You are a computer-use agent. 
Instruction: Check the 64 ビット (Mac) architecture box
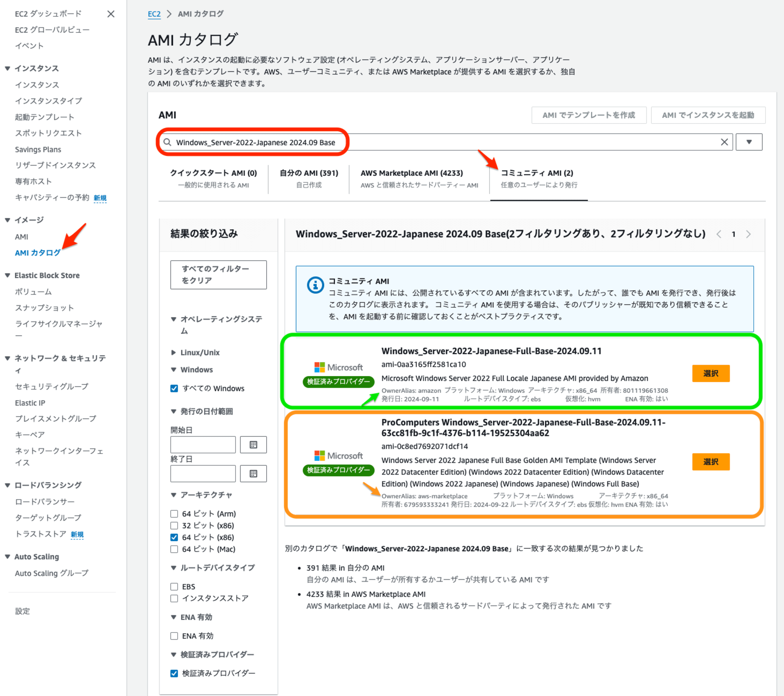[x=174, y=549]
